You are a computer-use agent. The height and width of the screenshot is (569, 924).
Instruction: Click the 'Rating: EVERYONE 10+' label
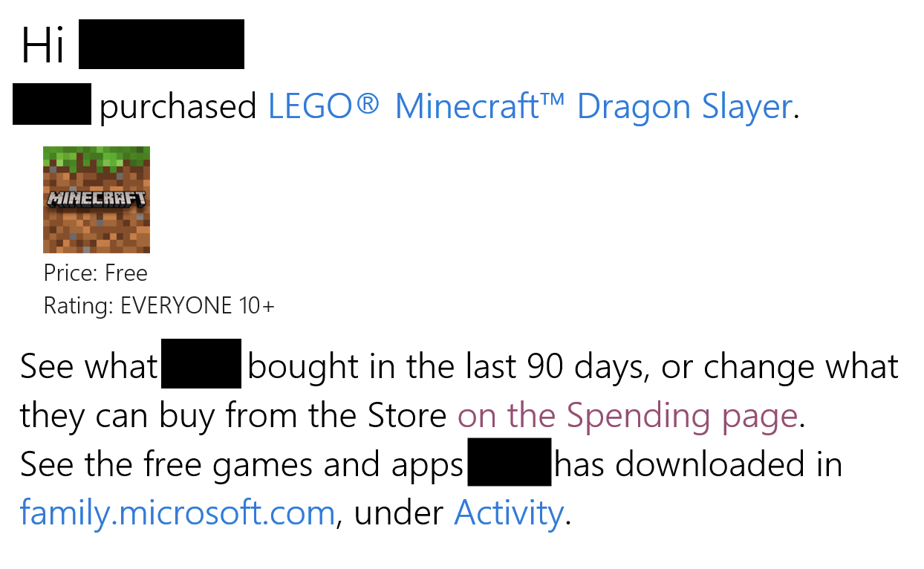pos(159,306)
